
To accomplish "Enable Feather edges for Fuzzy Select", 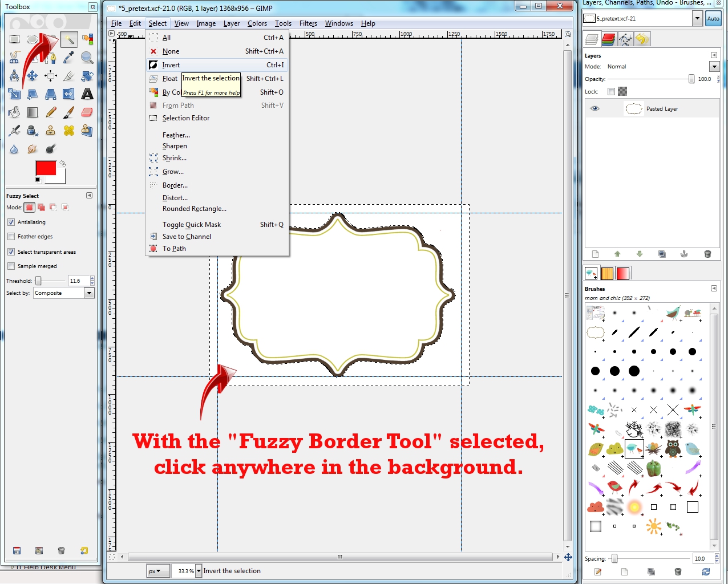I will (x=11, y=236).
